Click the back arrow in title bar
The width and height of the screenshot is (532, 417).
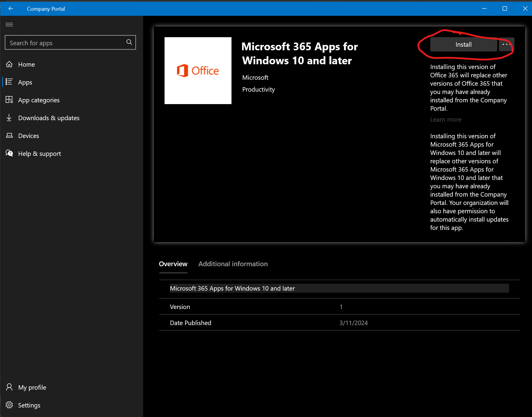11,9
